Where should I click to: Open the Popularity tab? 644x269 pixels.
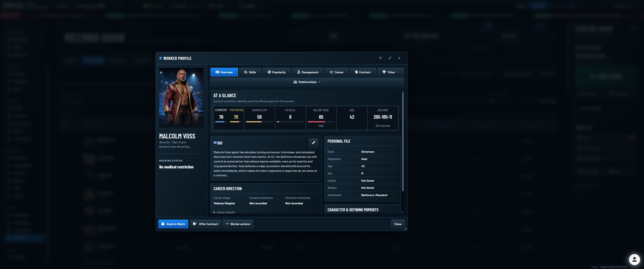coord(277,72)
